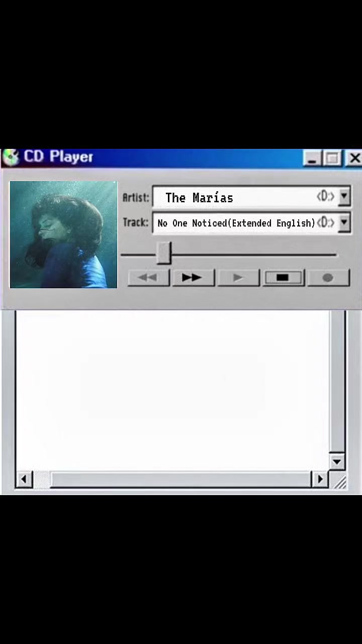Select the No One Noticed track field
The height and width of the screenshot is (644, 362).
(x=251, y=222)
